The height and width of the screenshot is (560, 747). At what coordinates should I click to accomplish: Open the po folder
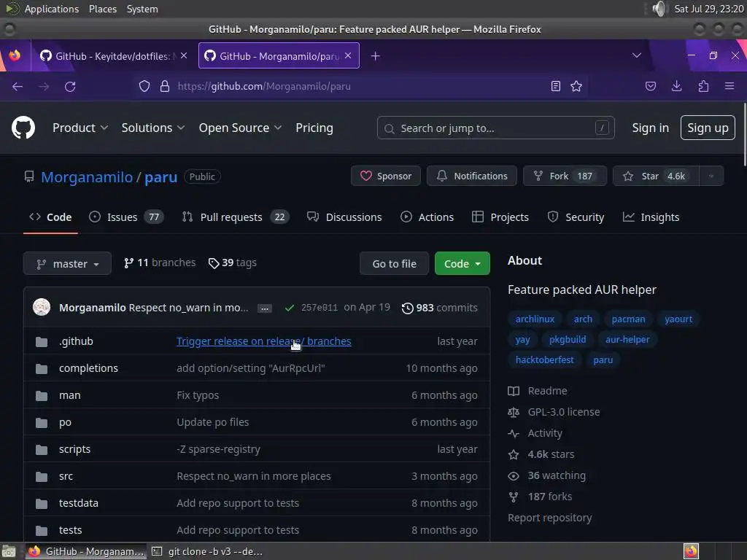[65, 422]
